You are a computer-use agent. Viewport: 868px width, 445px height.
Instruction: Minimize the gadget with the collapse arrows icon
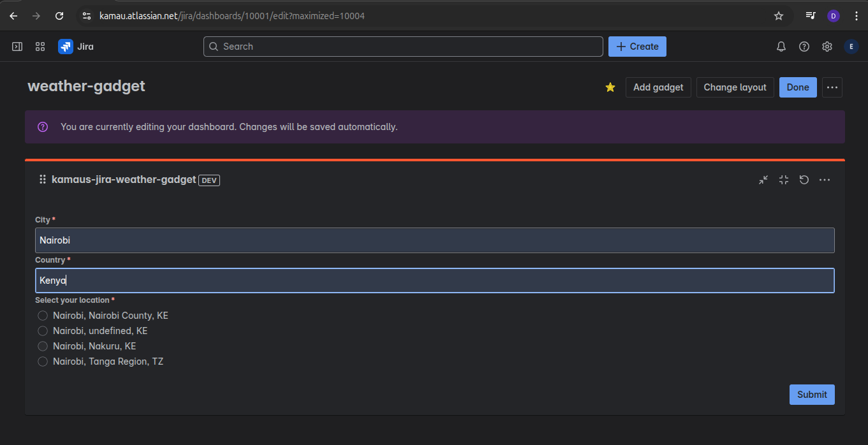pyautogui.click(x=763, y=180)
